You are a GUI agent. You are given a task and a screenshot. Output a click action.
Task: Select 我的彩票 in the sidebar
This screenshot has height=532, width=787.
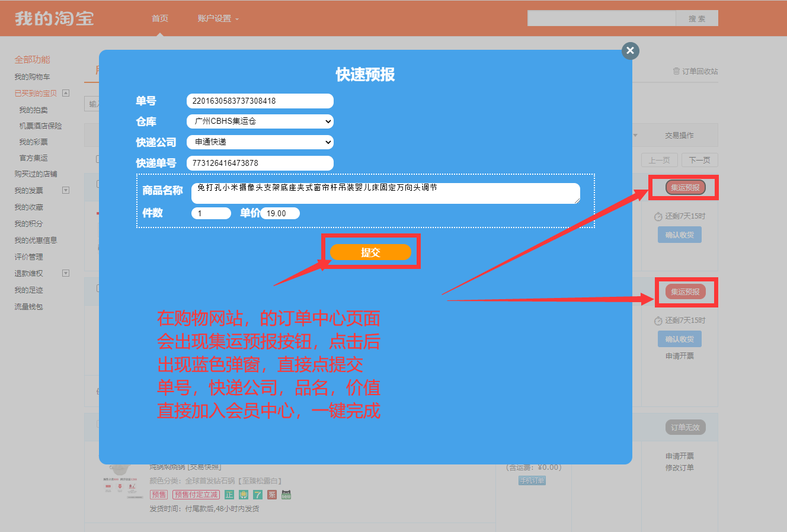[x=34, y=142]
